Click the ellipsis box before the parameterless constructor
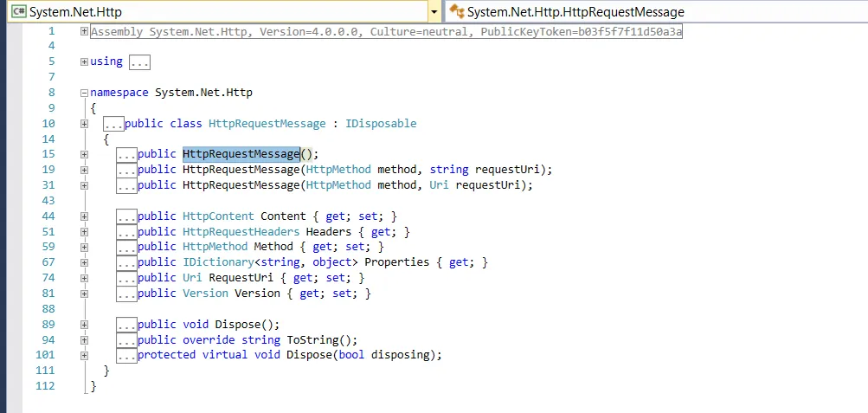The height and width of the screenshot is (413, 868). pyautogui.click(x=126, y=155)
